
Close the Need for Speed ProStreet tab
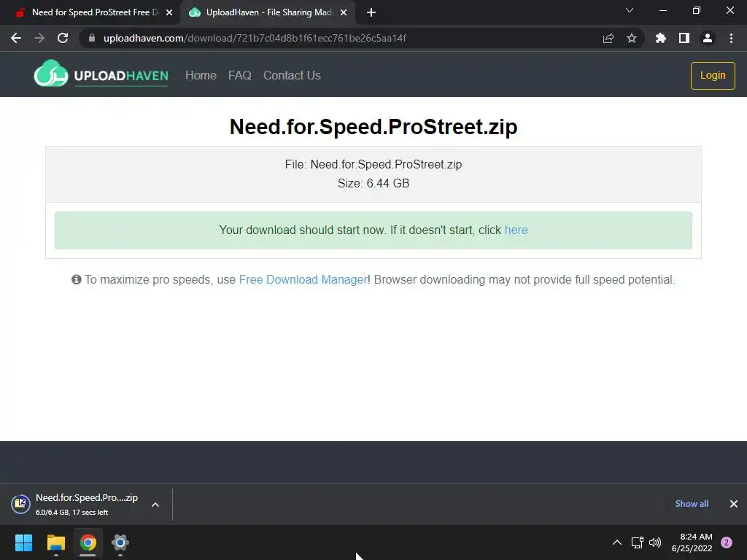[x=169, y=12]
